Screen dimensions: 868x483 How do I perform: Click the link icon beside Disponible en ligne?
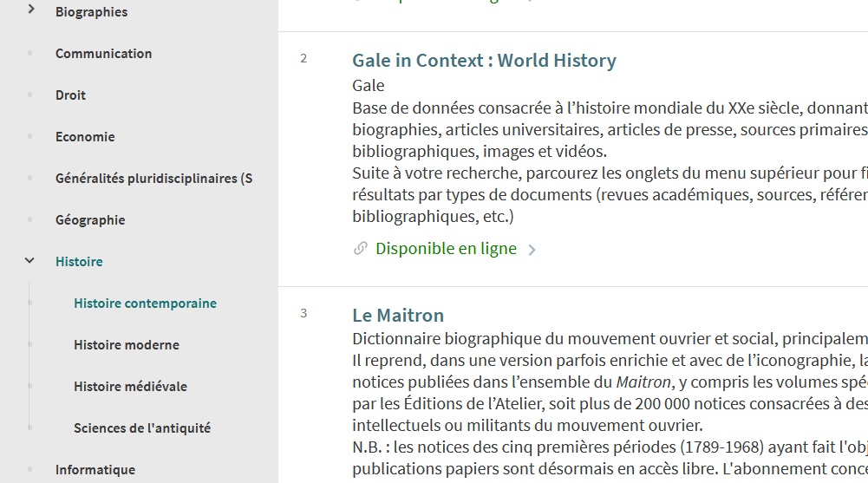pos(361,248)
